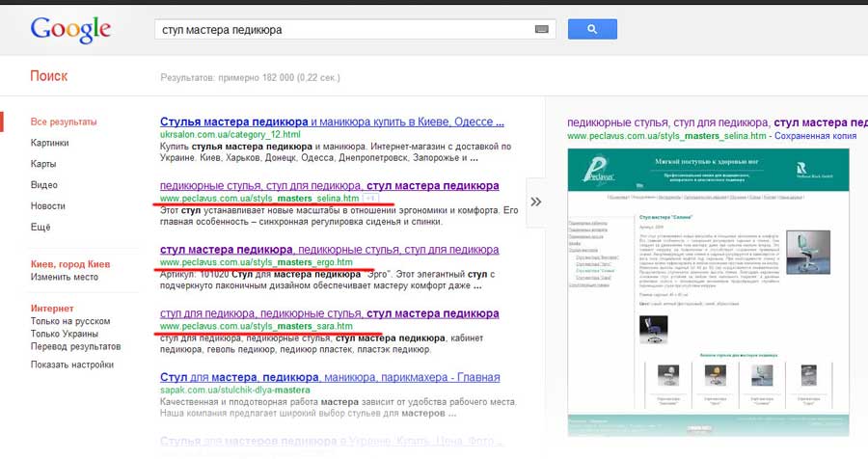Screen dimensions: 868x459
Task: Click the 'Поиск' heading
Action: coord(49,76)
